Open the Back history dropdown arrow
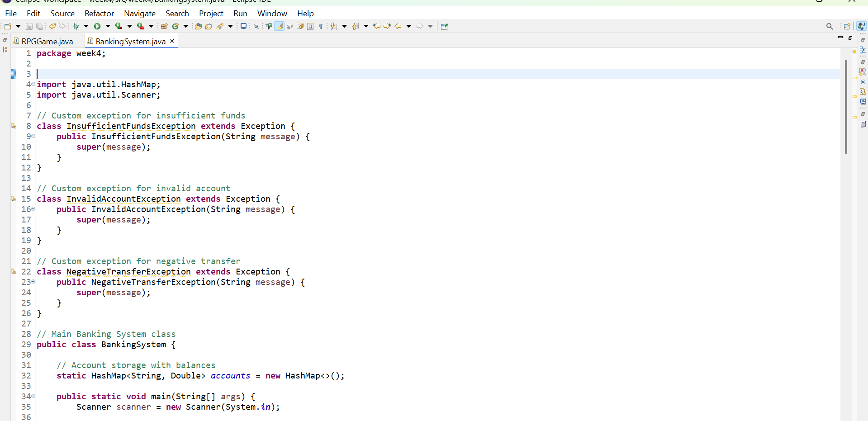The width and height of the screenshot is (868, 421). (408, 27)
